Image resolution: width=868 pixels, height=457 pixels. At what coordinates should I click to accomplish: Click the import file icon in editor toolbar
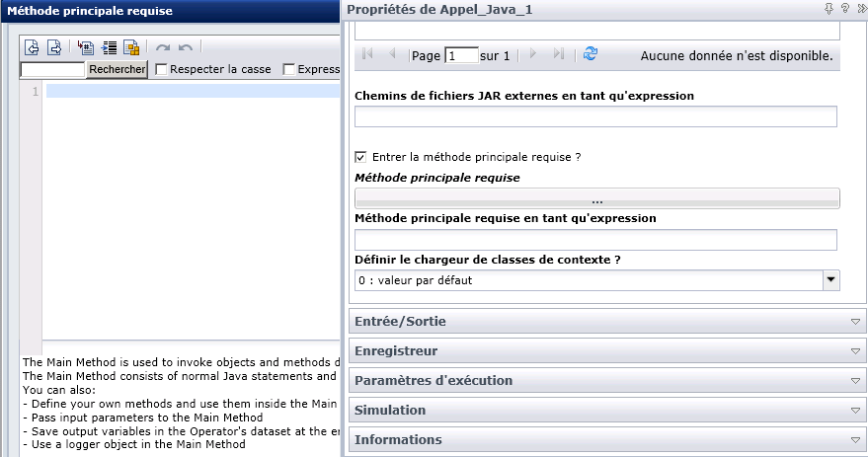point(32,47)
